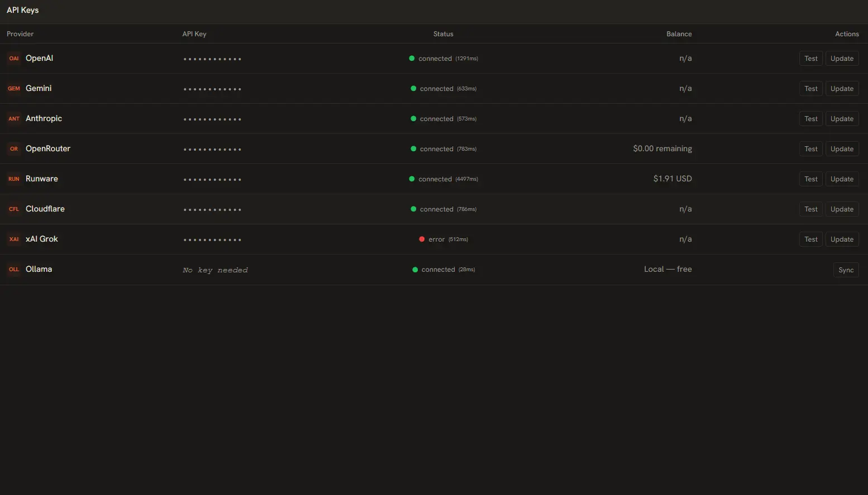Click the Anthropic provider name
Screen dimensions: 868x495
[x=44, y=118]
